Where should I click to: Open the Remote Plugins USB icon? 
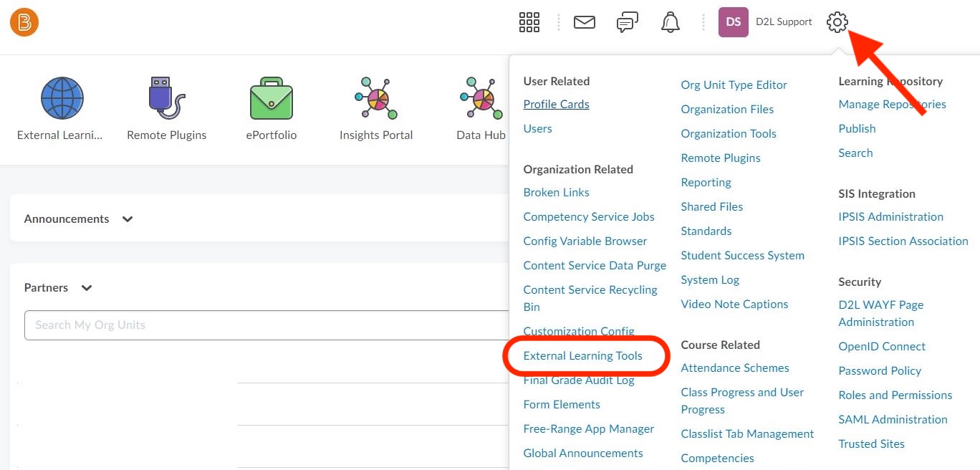pos(167,98)
